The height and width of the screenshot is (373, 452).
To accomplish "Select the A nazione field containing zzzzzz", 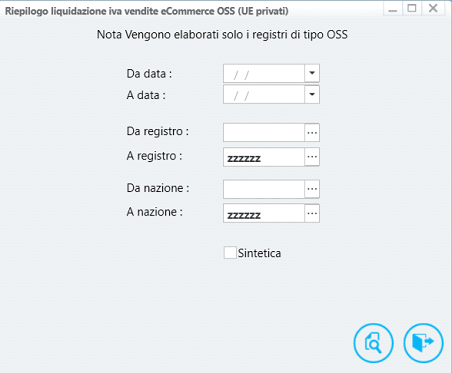I will pos(264,213).
